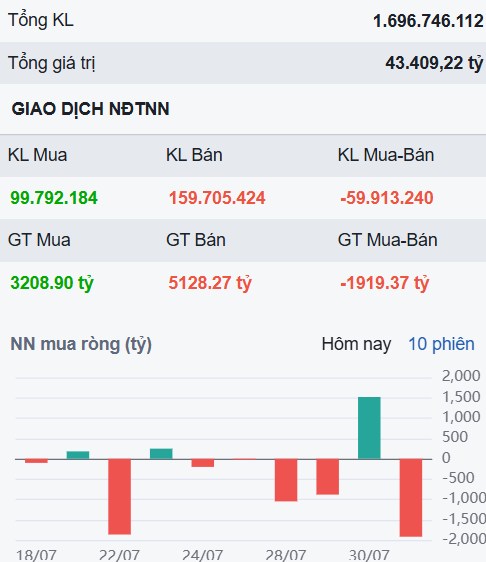Click the green bar between 18/07 and 22/07
This screenshot has height=562, width=486.
pyautogui.click(x=78, y=455)
